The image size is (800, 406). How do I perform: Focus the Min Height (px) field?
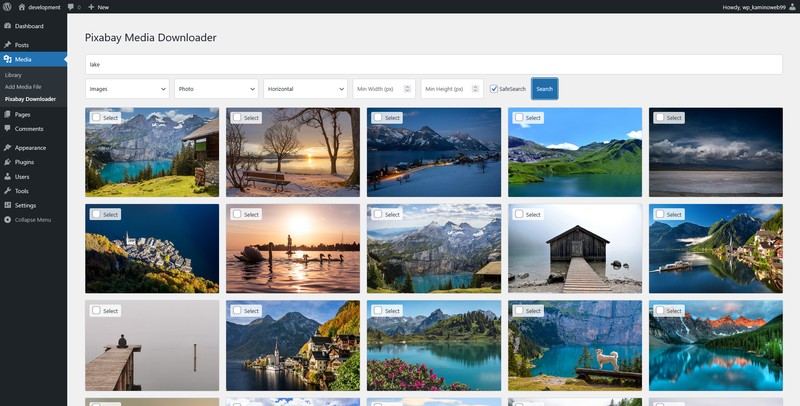452,89
